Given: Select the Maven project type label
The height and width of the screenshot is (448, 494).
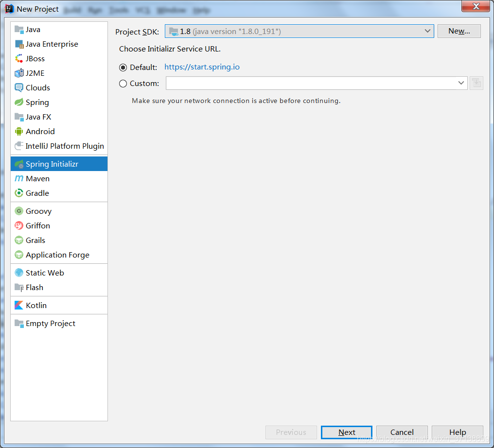Looking at the screenshot, I should coord(38,178).
